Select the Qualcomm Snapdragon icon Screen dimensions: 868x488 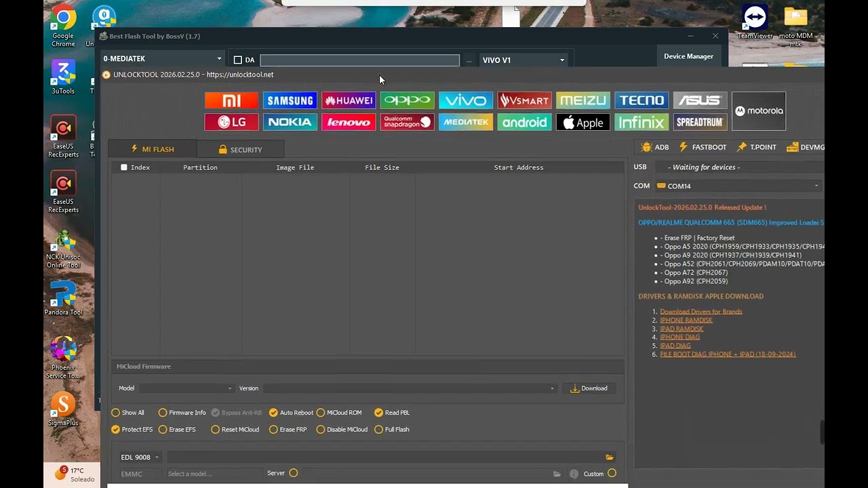[x=407, y=122]
